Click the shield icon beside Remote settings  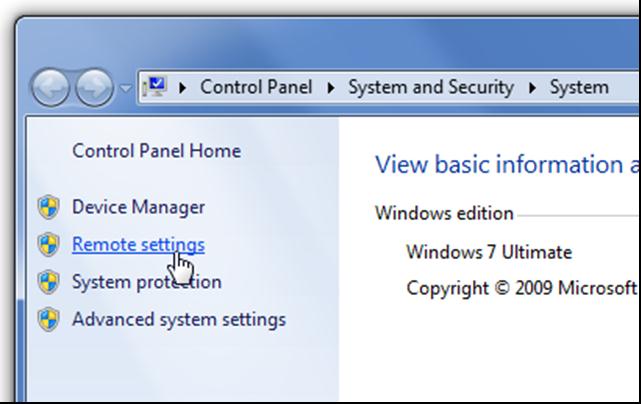tap(48, 245)
